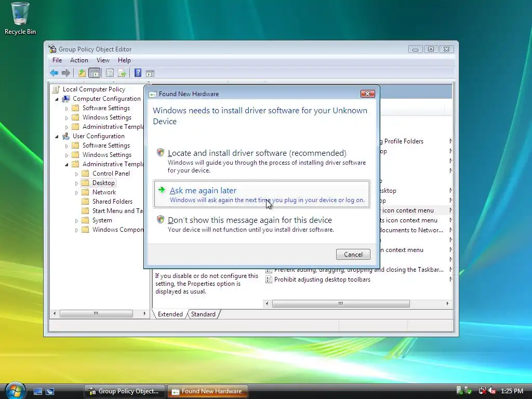Click the Forward arrow in the editor toolbar
The width and height of the screenshot is (532, 399).
click(66, 73)
